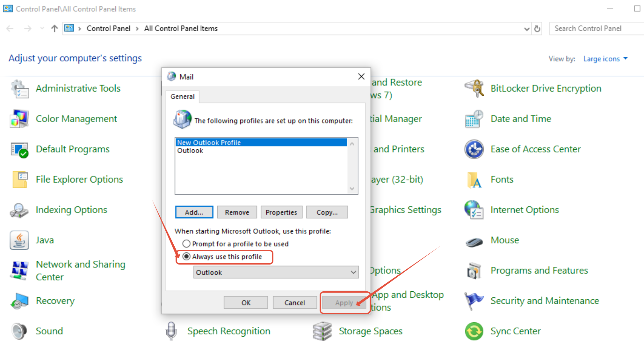Open the Date and Time icon
The image size is (644, 344).
click(x=474, y=119)
